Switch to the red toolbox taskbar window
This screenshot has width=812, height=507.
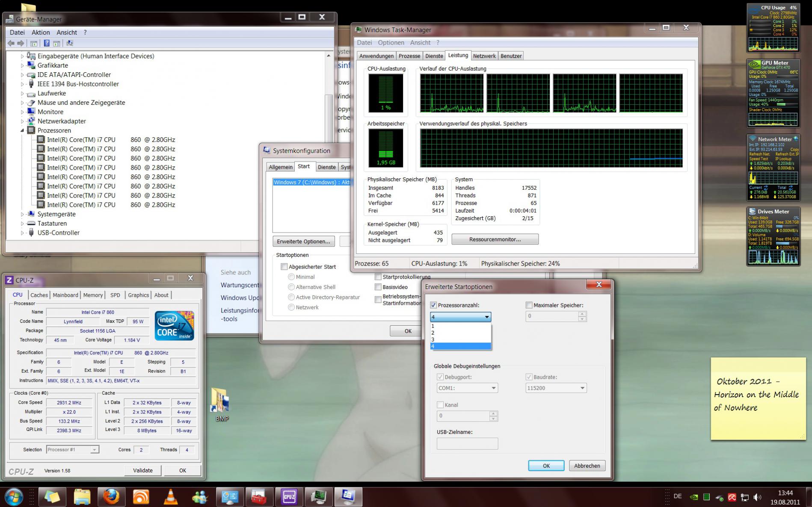pos(259,497)
